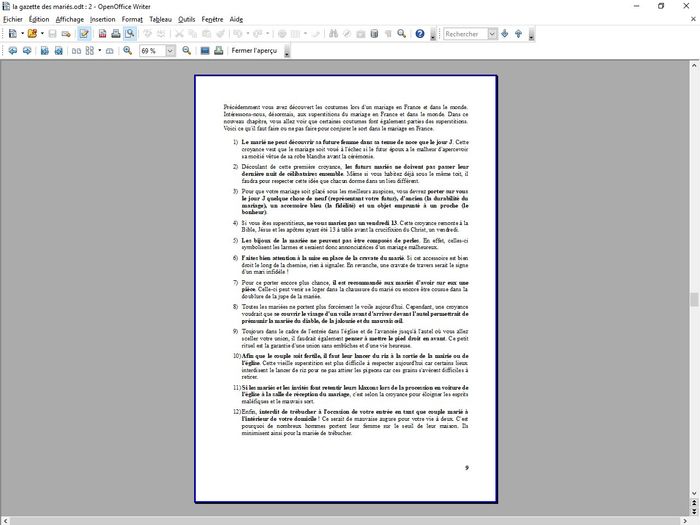The width and height of the screenshot is (700, 525).
Task: Expand the multiple pages layout dropdown arrow
Action: (x=100, y=51)
